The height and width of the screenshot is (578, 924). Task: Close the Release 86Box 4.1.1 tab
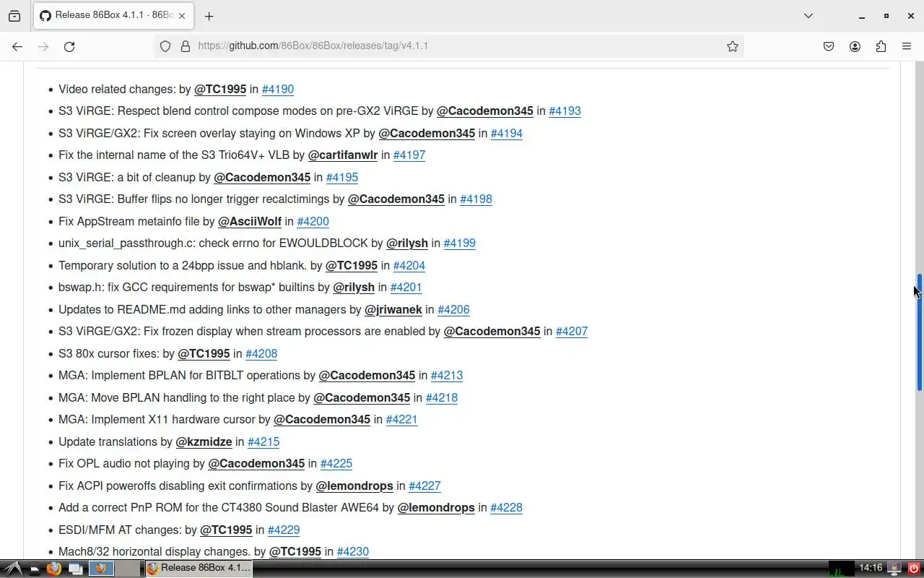coord(182,16)
